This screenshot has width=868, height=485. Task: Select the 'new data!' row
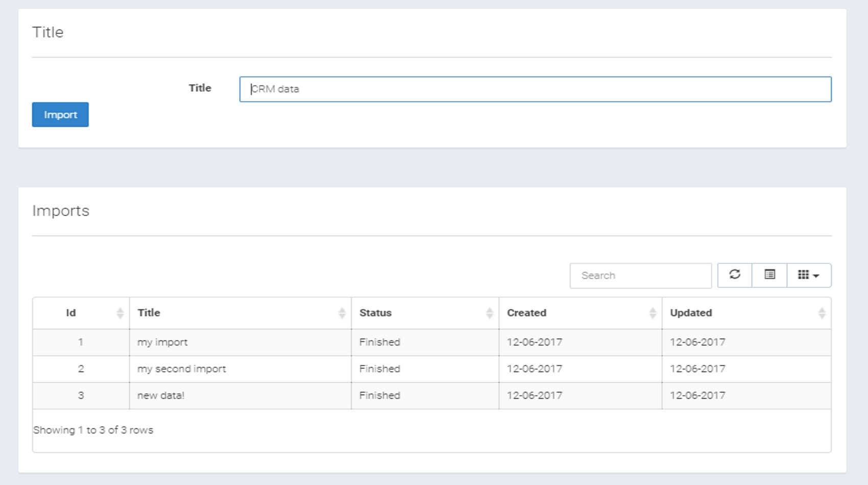[161, 396]
